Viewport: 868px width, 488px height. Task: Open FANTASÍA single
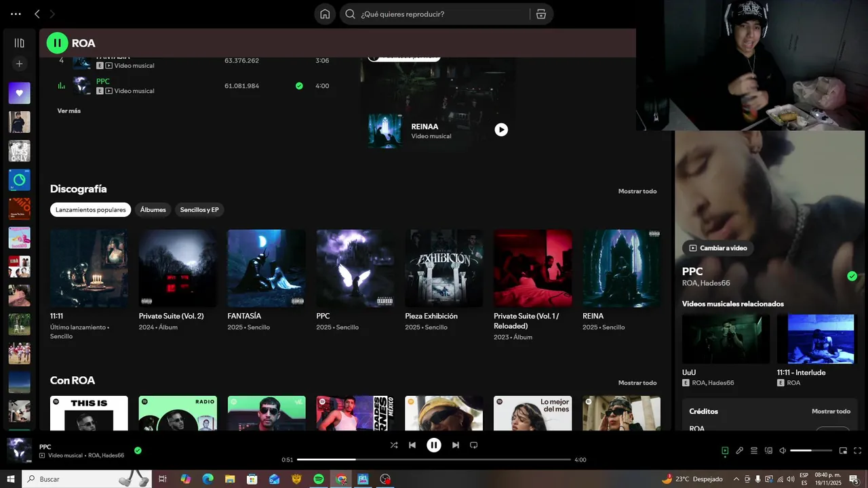tap(267, 268)
